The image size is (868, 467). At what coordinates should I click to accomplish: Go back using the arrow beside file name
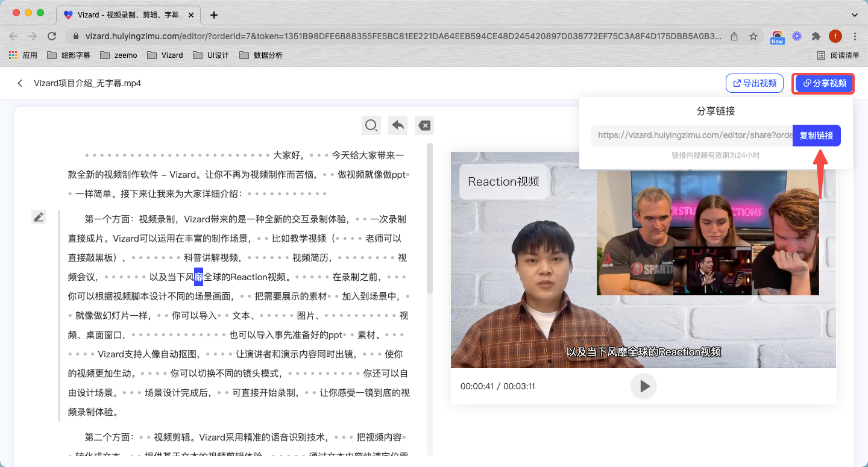coord(20,83)
